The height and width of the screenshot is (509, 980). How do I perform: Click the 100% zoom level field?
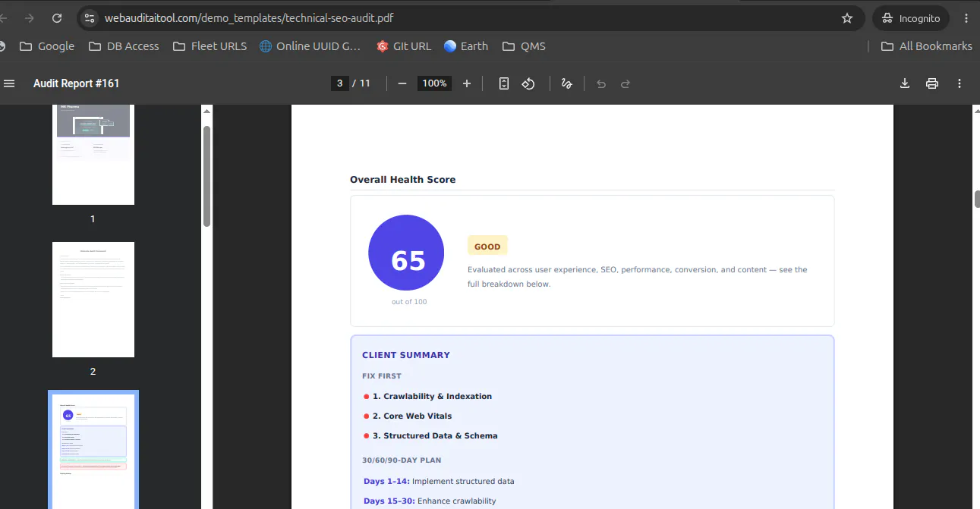(435, 83)
